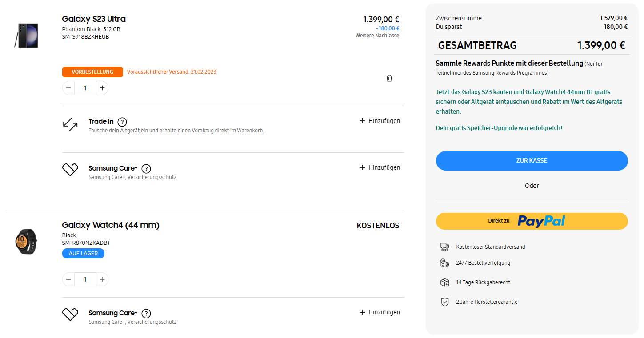
Task: Click the Samsung Care+ heart icon for Galaxy Watch4
Action: click(70, 314)
